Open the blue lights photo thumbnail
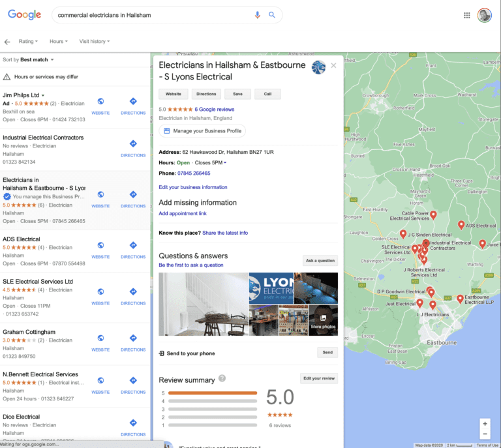The width and height of the screenshot is (501, 448). (x=316, y=288)
